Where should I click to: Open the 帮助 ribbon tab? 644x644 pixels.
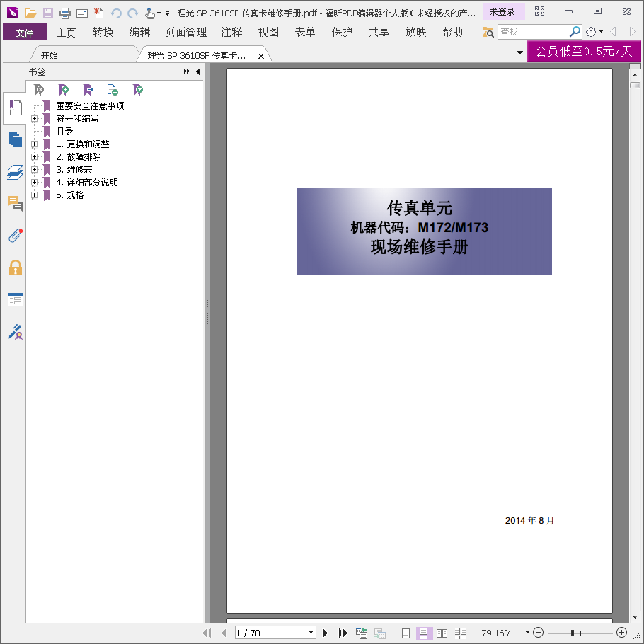pos(453,32)
